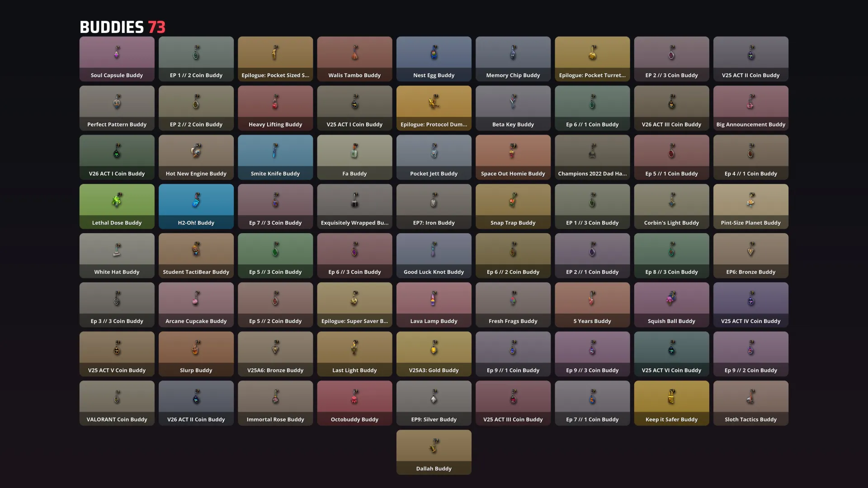
Task: Click the Hot New Engine Buddy icon
Action: coord(196,151)
